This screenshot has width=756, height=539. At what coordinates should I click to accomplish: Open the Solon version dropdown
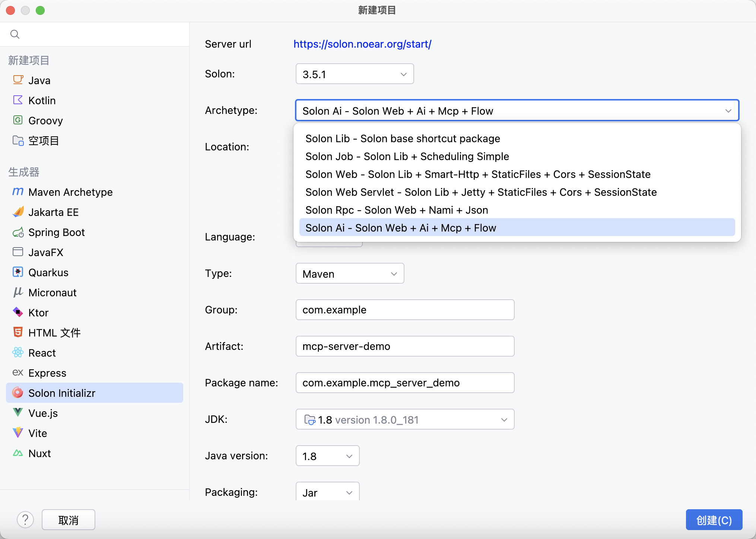tap(355, 74)
